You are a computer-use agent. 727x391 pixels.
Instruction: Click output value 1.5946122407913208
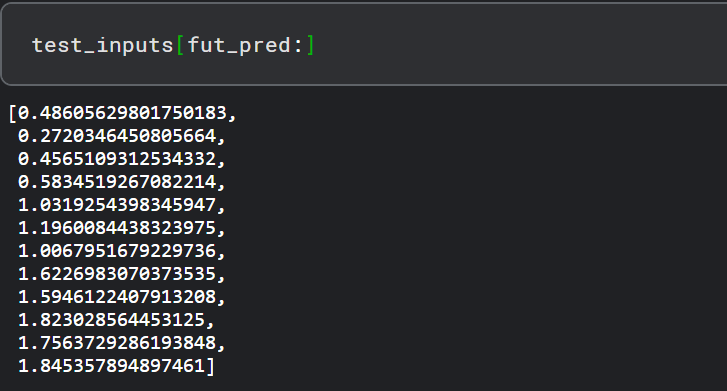[117, 297]
